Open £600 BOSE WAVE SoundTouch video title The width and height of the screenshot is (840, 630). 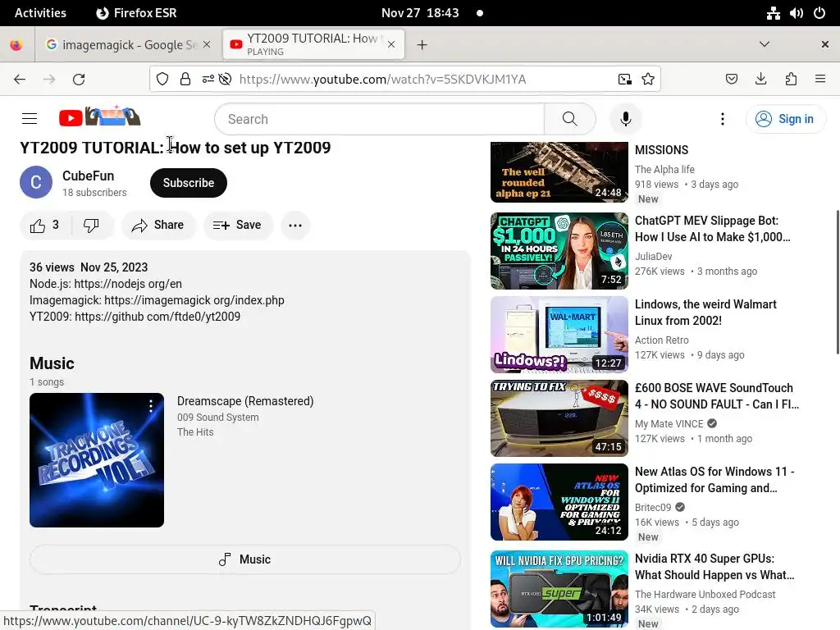pyautogui.click(x=717, y=396)
